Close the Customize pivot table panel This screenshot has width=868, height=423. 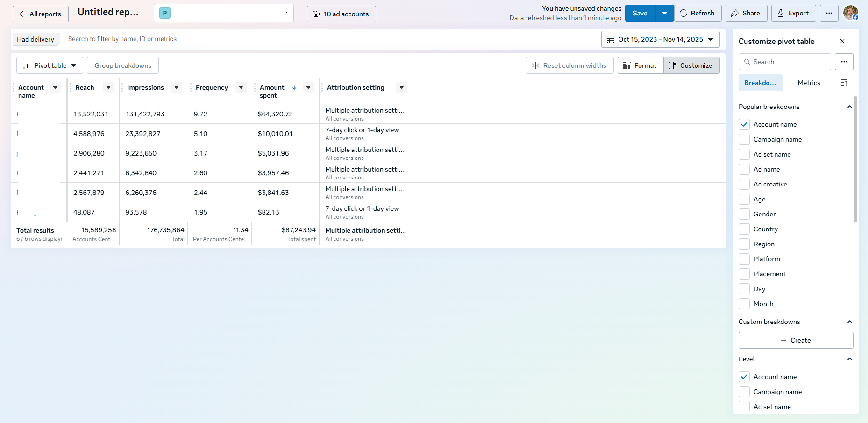click(842, 41)
